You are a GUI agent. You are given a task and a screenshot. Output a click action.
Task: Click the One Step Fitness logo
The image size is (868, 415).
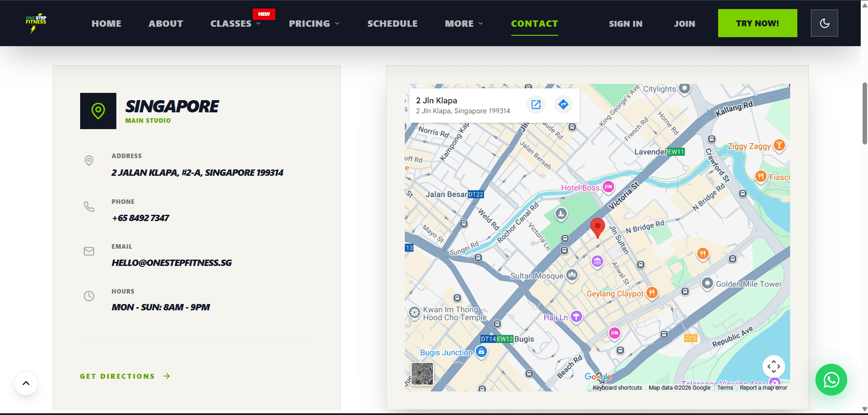pos(36,24)
